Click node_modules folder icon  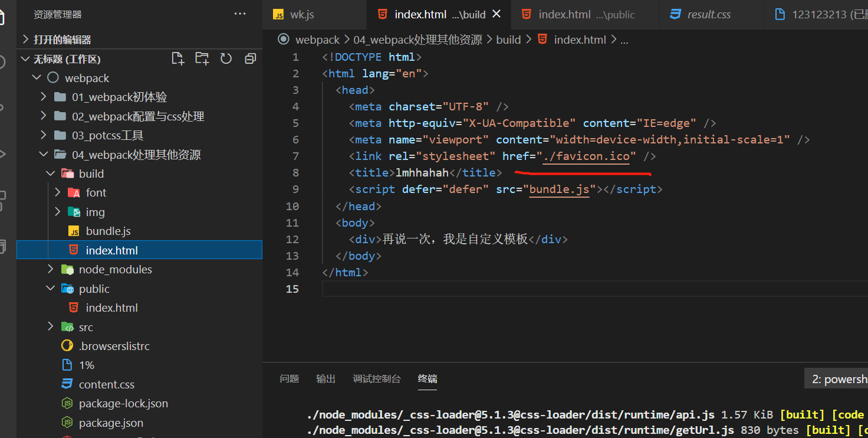pos(67,269)
